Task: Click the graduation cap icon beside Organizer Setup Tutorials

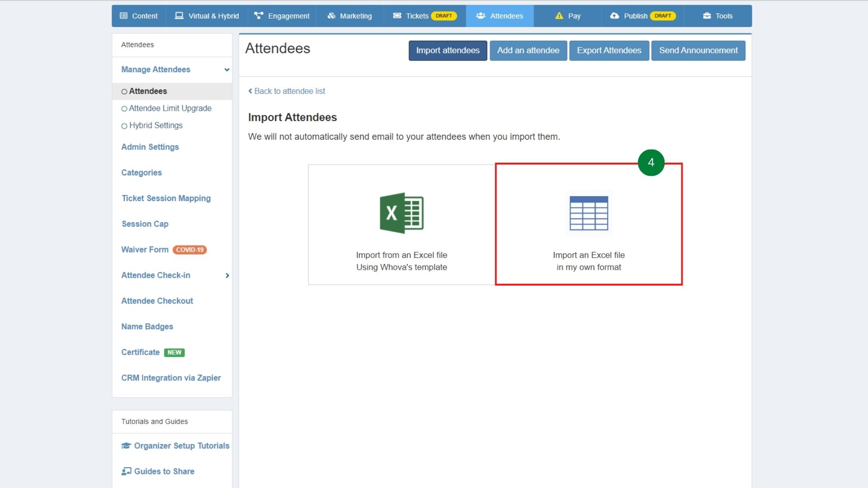Action: click(x=126, y=446)
